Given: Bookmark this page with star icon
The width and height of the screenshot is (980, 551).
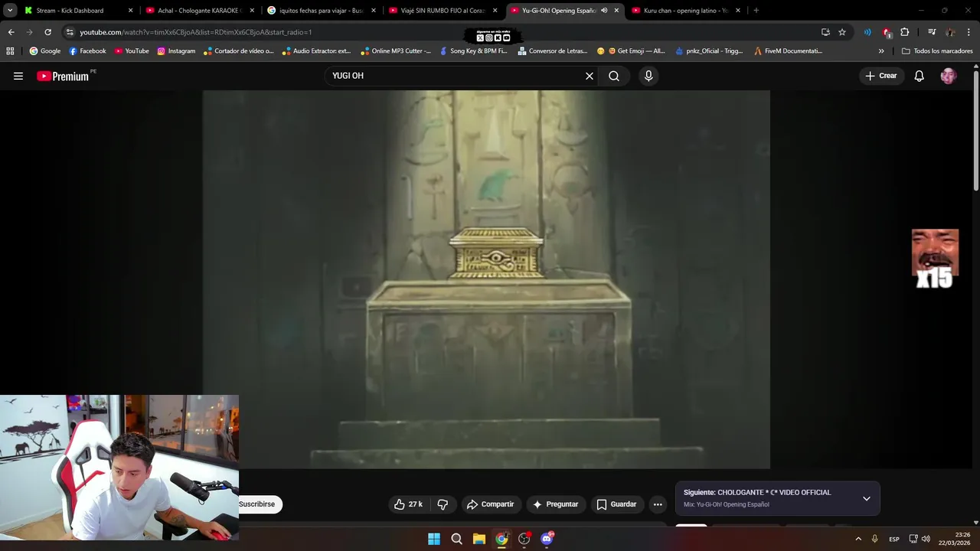Looking at the screenshot, I should pyautogui.click(x=842, y=32).
